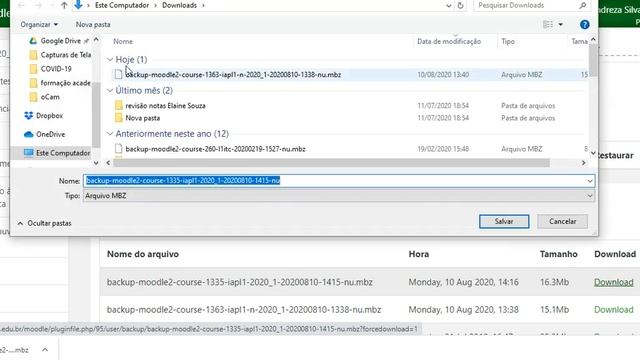Collapse Anteriormente neste ano (12) group
640x360 pixels.
click(110, 133)
